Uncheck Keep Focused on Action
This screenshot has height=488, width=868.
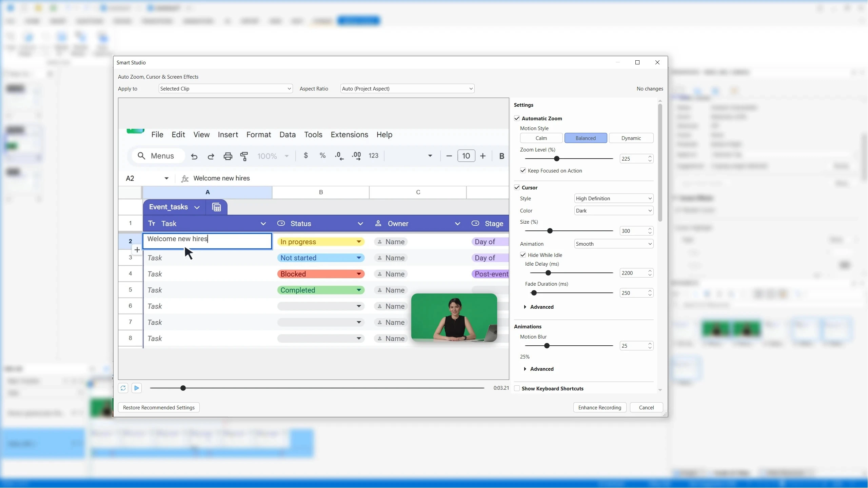click(x=523, y=170)
